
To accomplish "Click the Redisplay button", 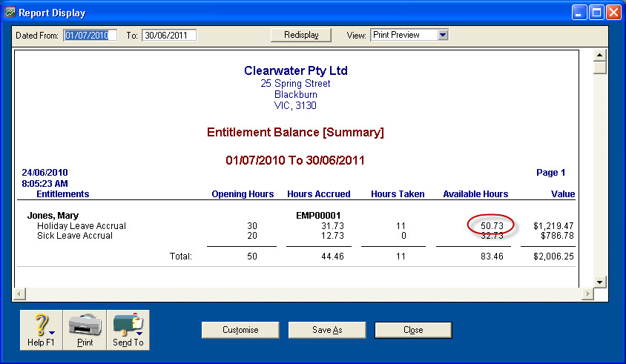I will (301, 35).
